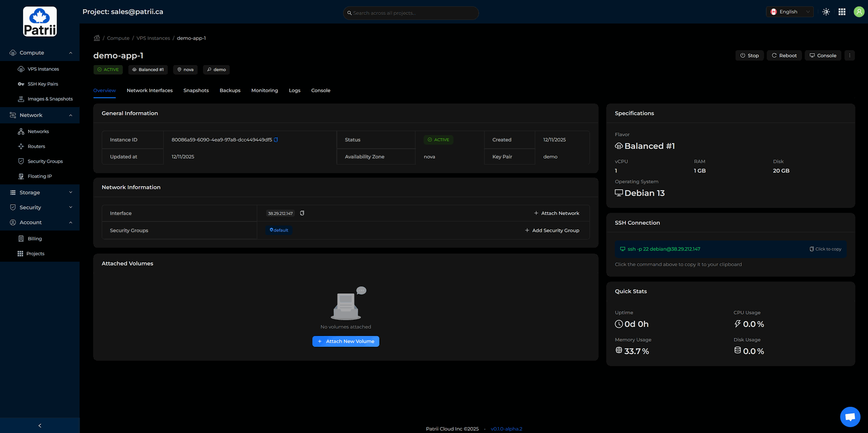Viewport: 868px width, 433px height.
Task: Open the English language dropdown
Action: coord(790,12)
